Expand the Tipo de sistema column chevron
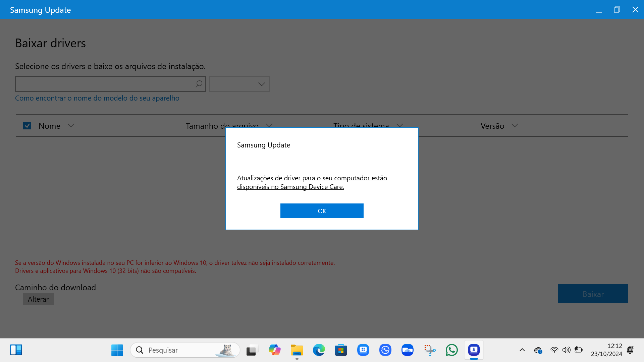 tap(399, 126)
